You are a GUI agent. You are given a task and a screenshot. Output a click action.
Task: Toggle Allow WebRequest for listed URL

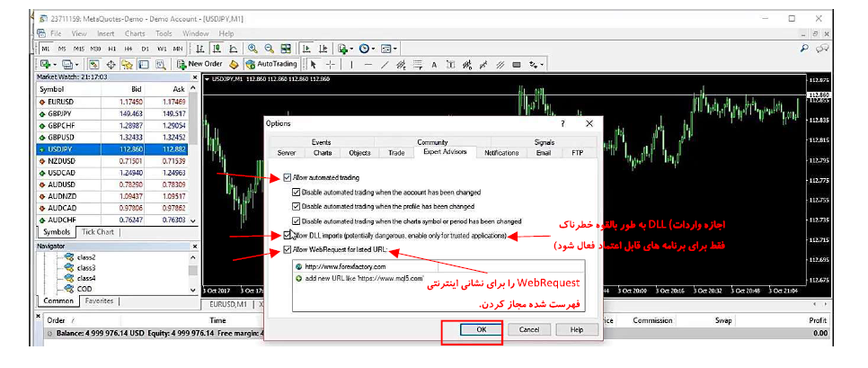coord(287,249)
